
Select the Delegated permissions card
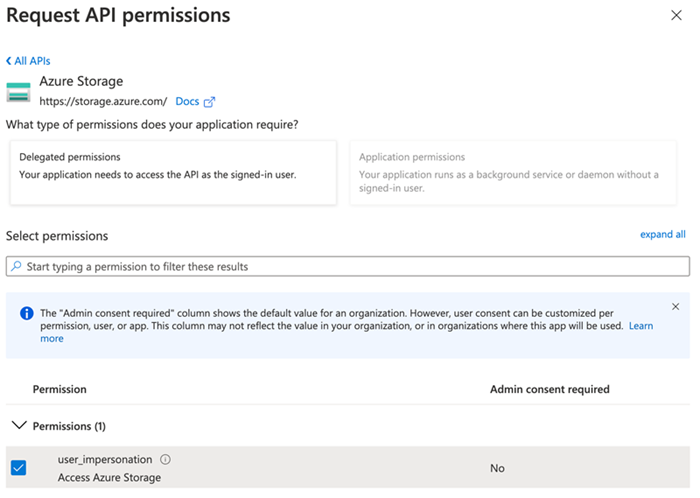coord(171,173)
